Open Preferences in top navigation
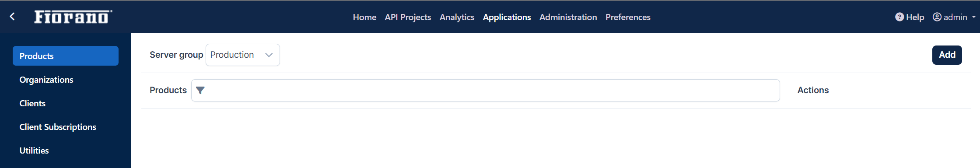Image resolution: width=980 pixels, height=168 pixels. [628, 17]
